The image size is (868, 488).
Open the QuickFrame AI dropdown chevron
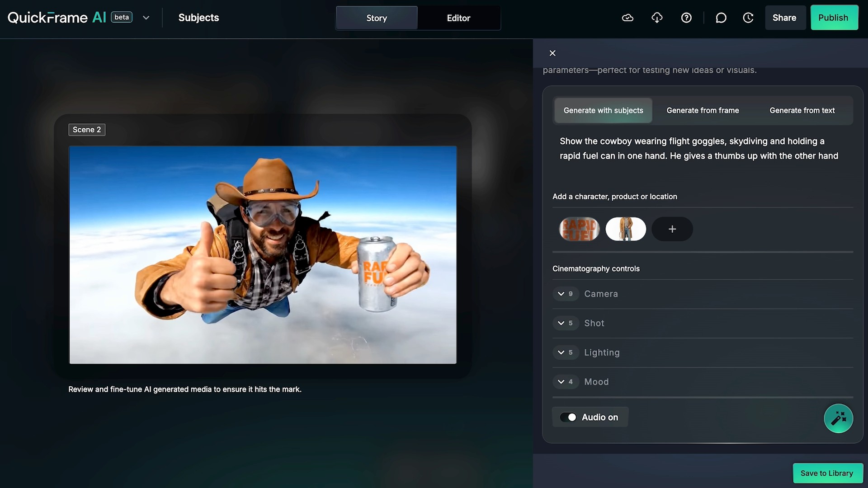(146, 18)
